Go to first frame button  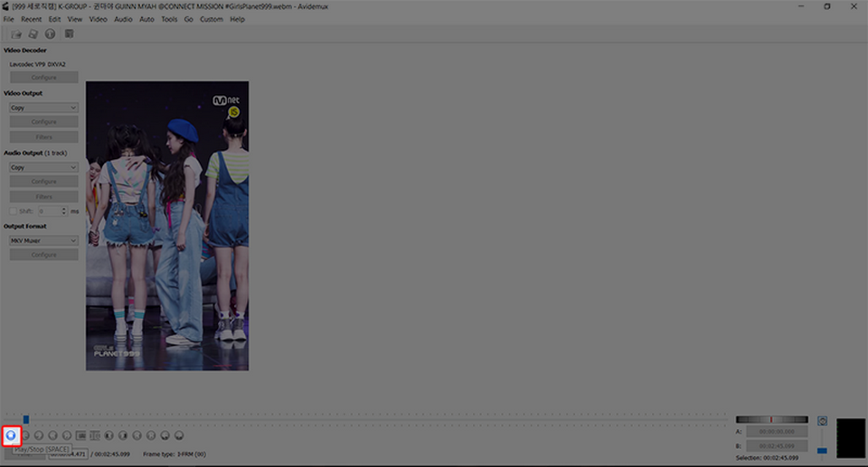pos(137,435)
